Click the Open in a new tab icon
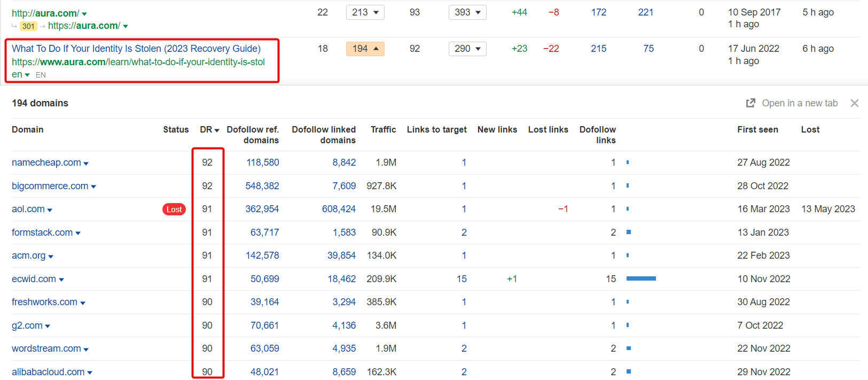The width and height of the screenshot is (868, 380). pos(750,103)
